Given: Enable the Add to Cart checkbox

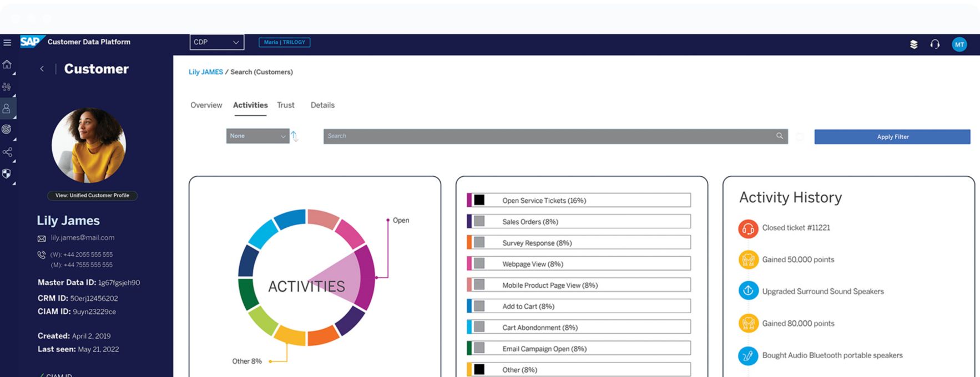Looking at the screenshot, I should tap(479, 306).
